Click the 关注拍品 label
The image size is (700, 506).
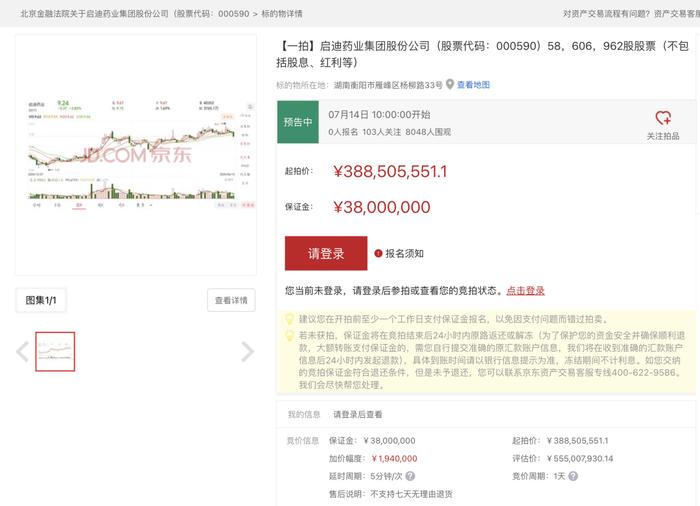(x=663, y=136)
